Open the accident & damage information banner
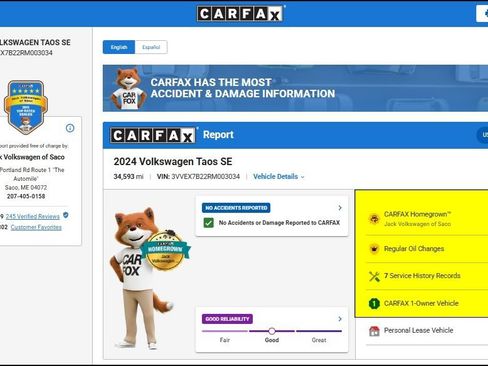Viewport: 488px width, 366px height. (x=295, y=88)
